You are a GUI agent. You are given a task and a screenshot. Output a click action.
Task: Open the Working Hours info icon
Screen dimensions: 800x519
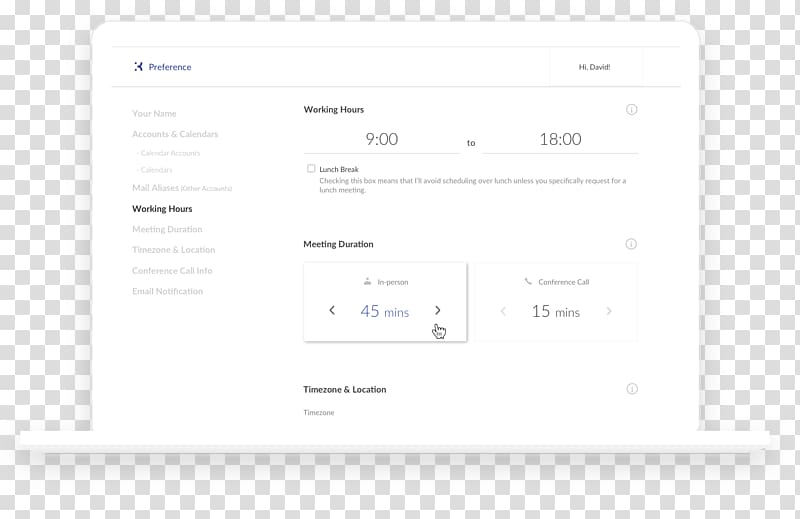pos(631,110)
